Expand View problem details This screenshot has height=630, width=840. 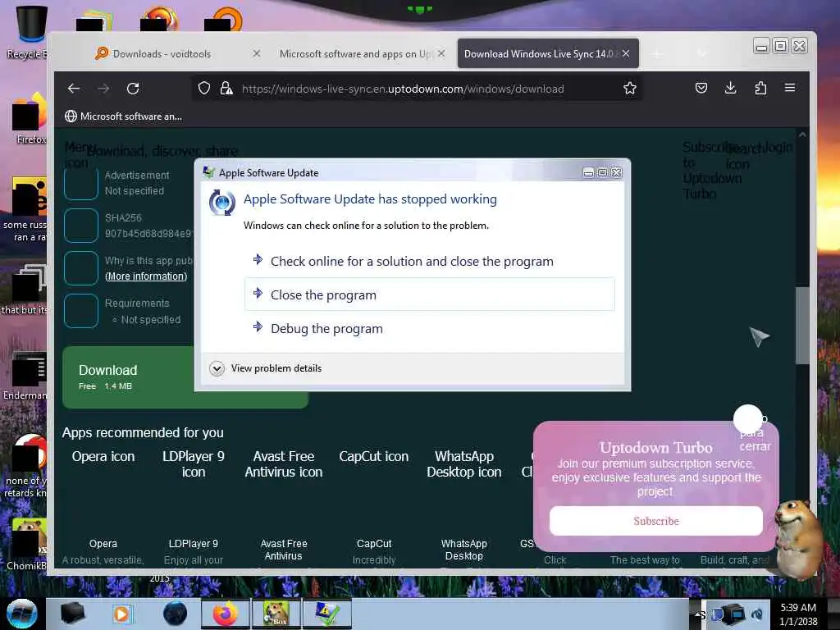coord(266,368)
